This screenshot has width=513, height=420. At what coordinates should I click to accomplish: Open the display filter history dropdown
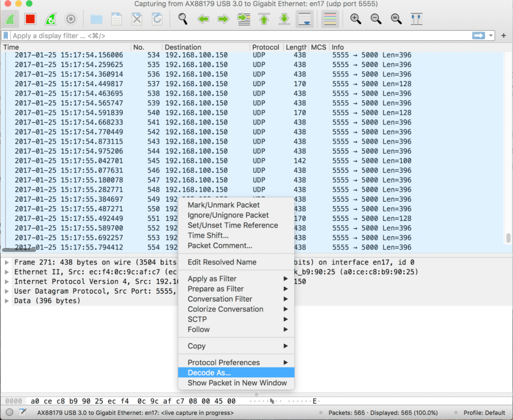coord(491,36)
